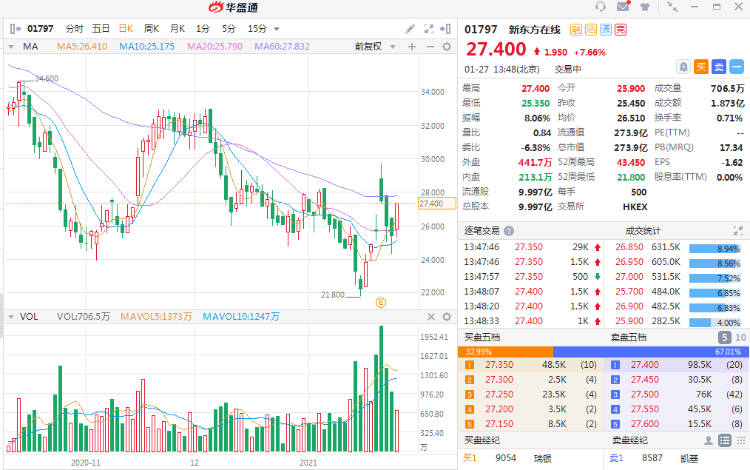Switch to 5分 five-minute chart
The width and height of the screenshot is (750, 470).
(x=229, y=29)
